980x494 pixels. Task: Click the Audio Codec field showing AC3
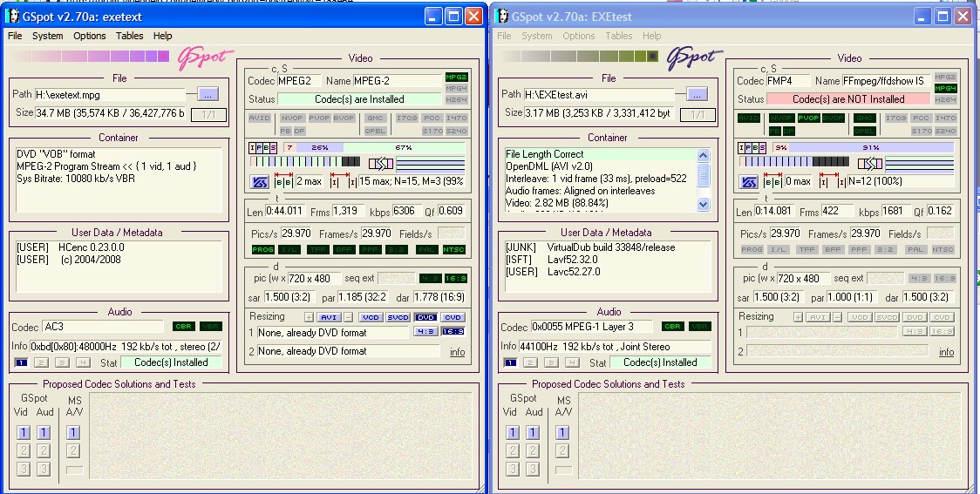click(x=103, y=327)
